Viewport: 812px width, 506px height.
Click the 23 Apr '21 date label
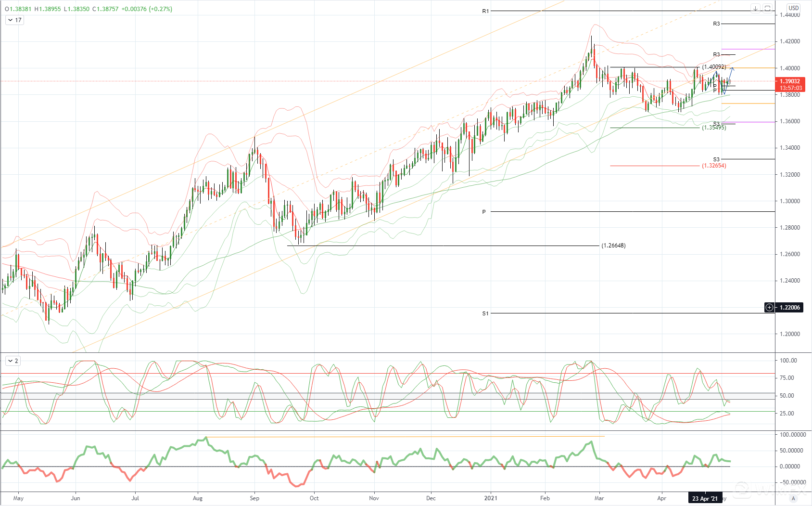click(x=705, y=498)
